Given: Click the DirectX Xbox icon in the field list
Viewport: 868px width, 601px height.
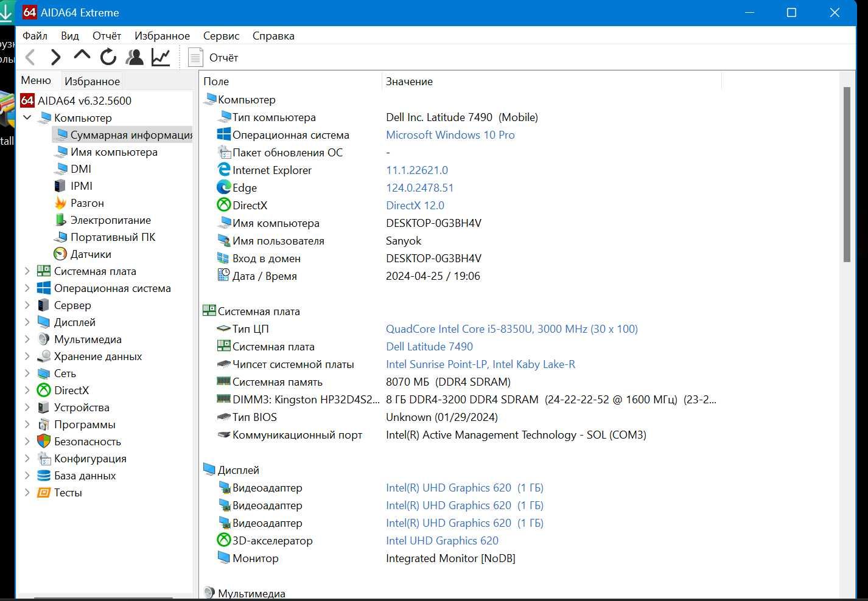Looking at the screenshot, I should [x=223, y=205].
